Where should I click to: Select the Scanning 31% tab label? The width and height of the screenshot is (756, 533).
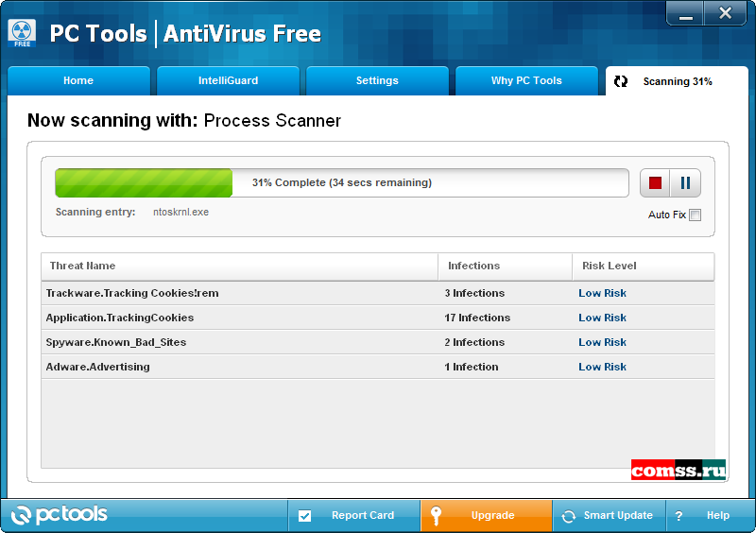(x=678, y=81)
